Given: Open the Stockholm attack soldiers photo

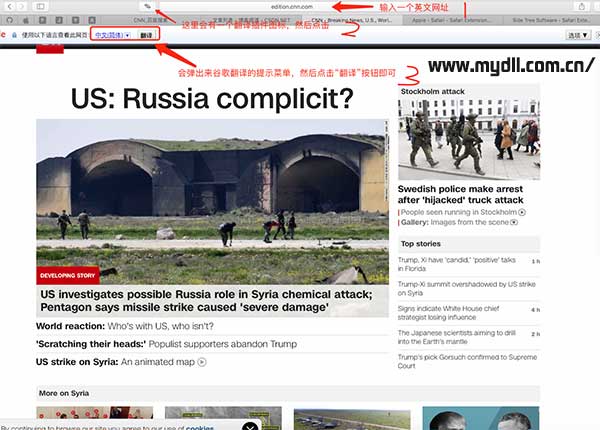Looking at the screenshot, I should (x=469, y=139).
